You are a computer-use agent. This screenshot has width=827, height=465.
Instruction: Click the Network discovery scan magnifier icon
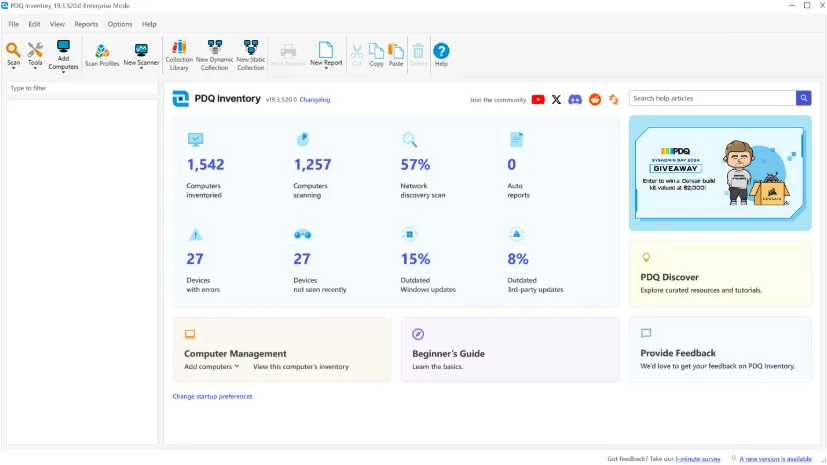[x=409, y=140]
